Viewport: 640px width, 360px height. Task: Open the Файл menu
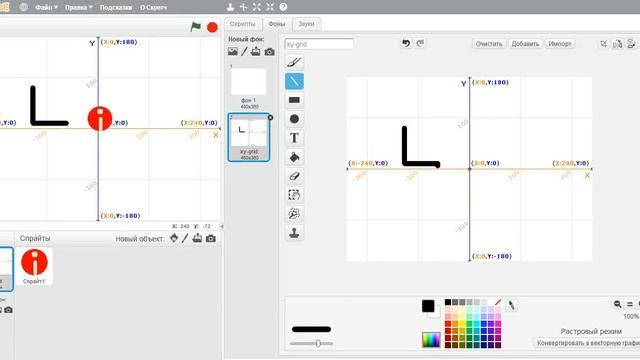(x=46, y=7)
